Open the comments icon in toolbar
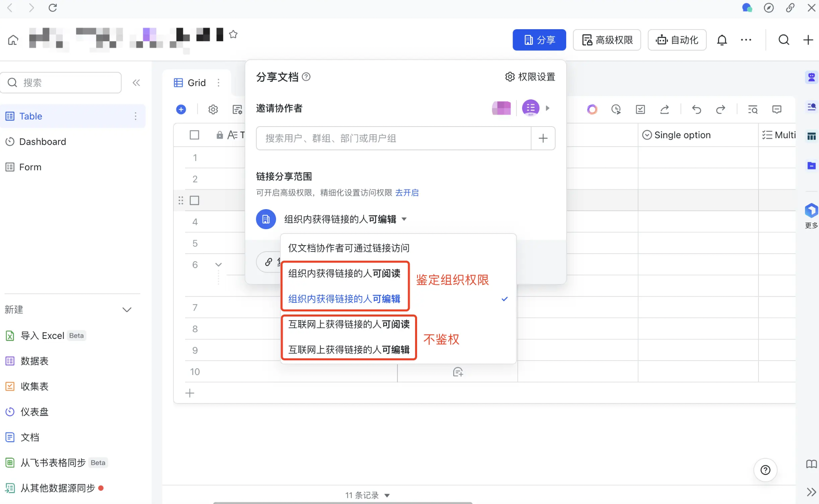Viewport: 819px width, 504px height. (777, 109)
